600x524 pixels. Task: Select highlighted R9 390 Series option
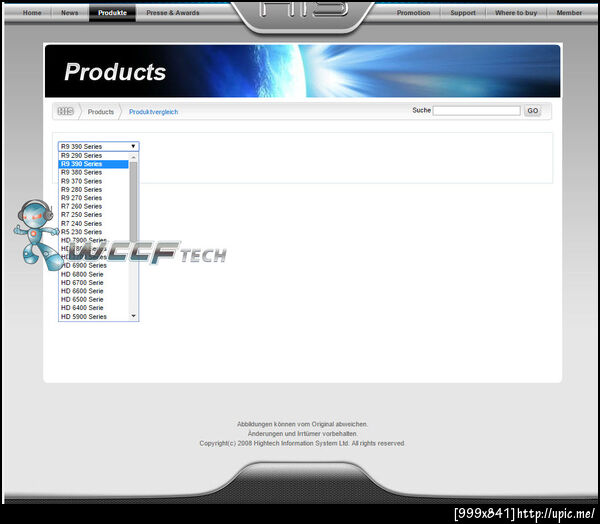(94, 164)
